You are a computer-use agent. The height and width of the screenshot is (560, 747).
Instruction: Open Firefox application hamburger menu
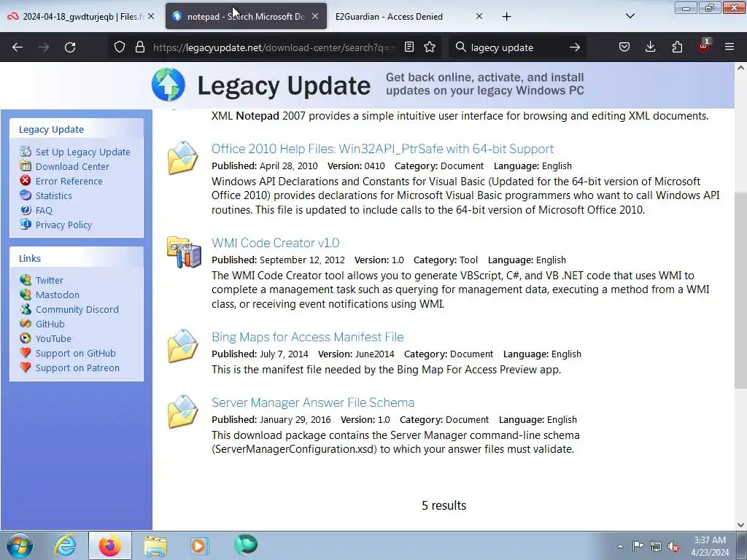[x=729, y=47]
